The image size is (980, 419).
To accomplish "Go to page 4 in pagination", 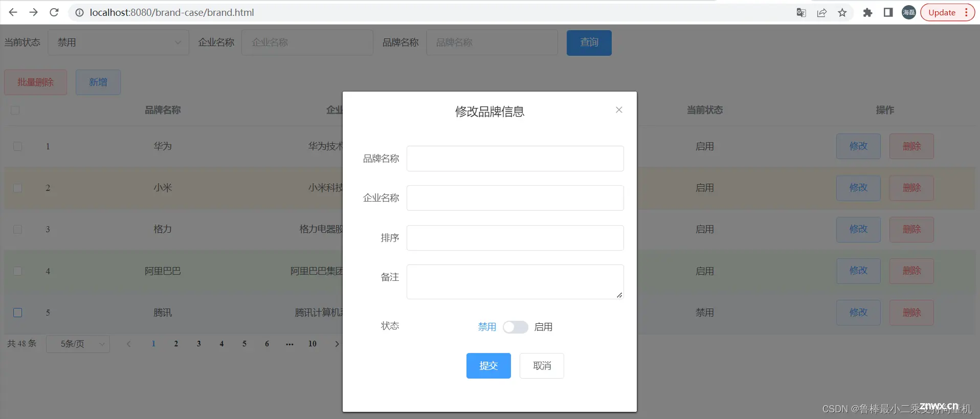I will click(221, 344).
